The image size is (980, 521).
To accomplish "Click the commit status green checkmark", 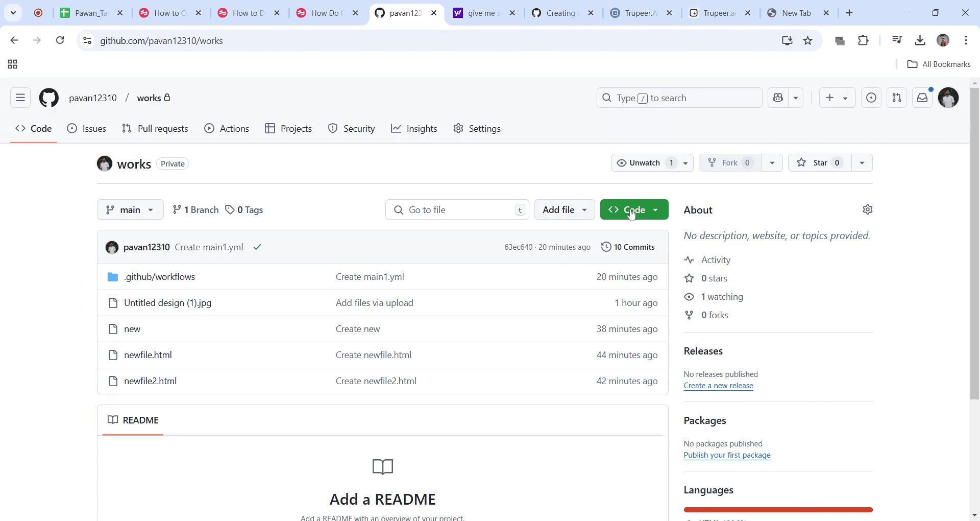I will point(257,247).
